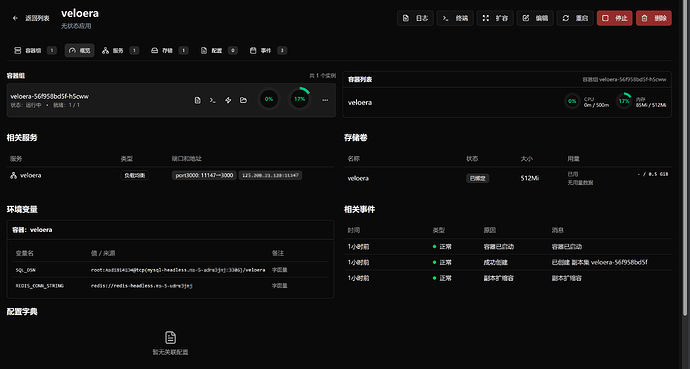
Task: Switch to the 服务 services tab
Action: [120, 51]
